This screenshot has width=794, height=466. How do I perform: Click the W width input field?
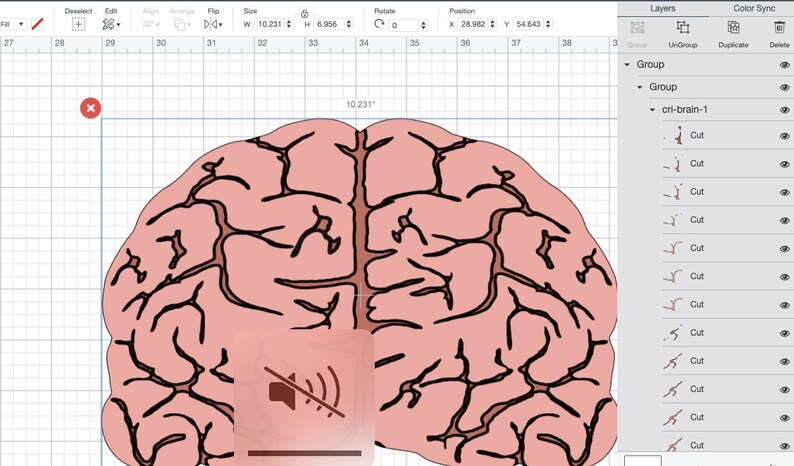pos(269,24)
